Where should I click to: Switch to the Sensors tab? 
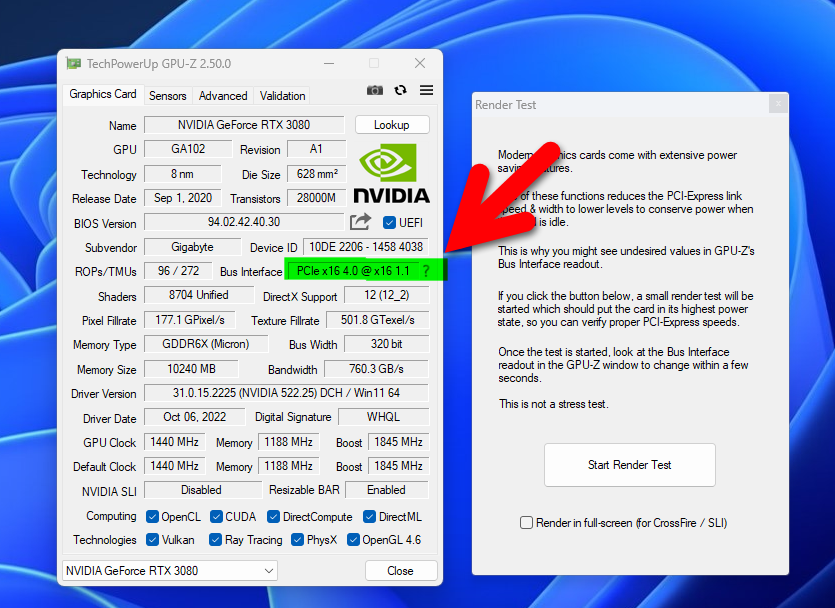coord(168,96)
